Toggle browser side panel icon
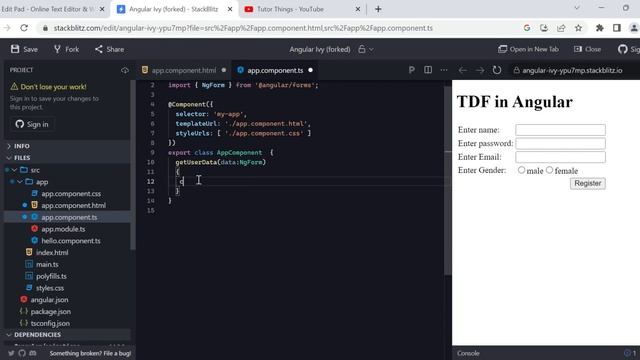The image size is (640, 360). (x=617, y=28)
